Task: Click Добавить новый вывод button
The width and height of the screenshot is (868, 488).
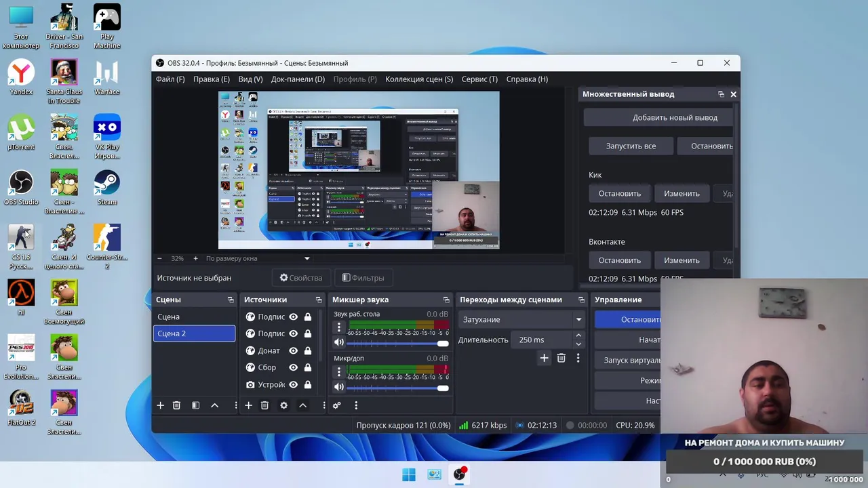Action: (659, 117)
